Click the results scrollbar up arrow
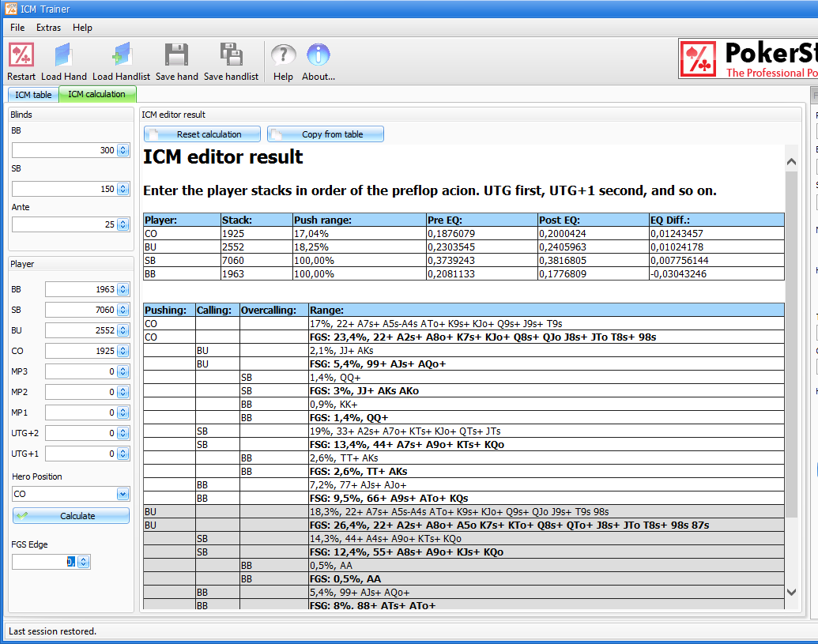 (791, 162)
